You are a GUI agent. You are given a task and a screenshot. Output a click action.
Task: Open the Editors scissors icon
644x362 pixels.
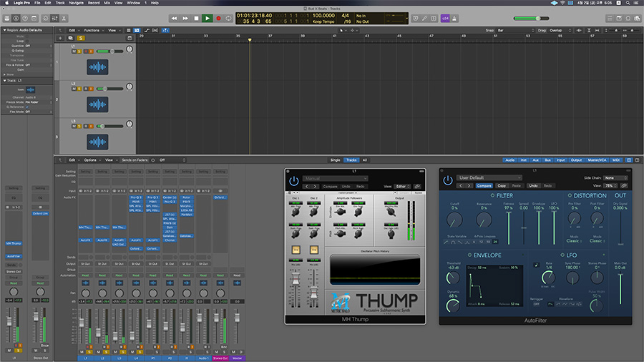click(64, 19)
